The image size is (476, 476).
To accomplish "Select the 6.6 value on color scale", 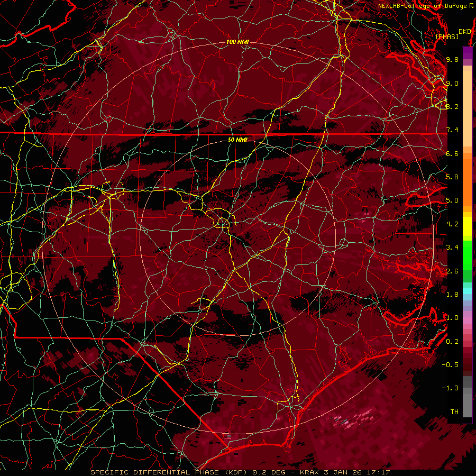I will coord(452,153).
